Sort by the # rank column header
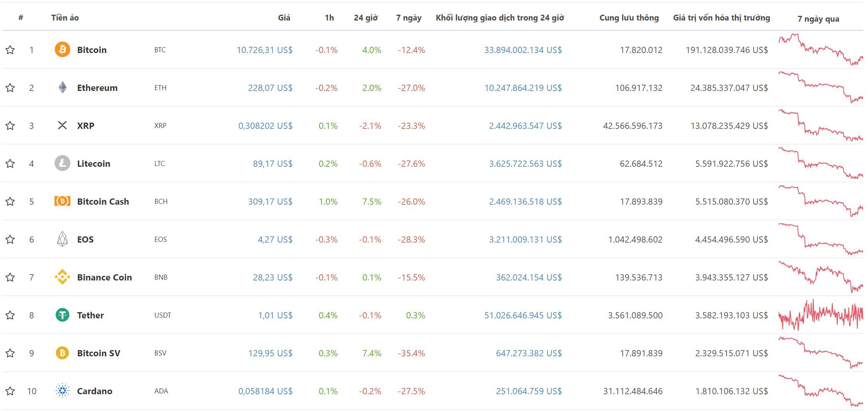 point(21,17)
